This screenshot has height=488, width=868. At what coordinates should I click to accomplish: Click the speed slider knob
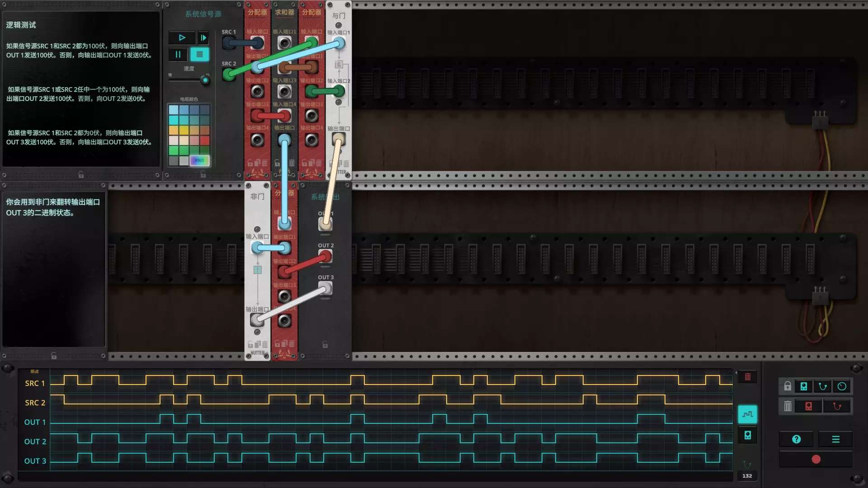(205, 80)
